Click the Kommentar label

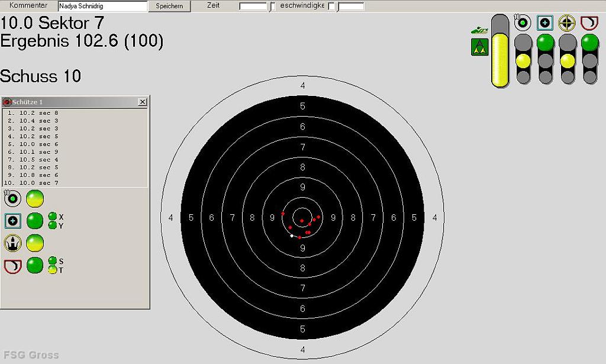pos(28,5)
